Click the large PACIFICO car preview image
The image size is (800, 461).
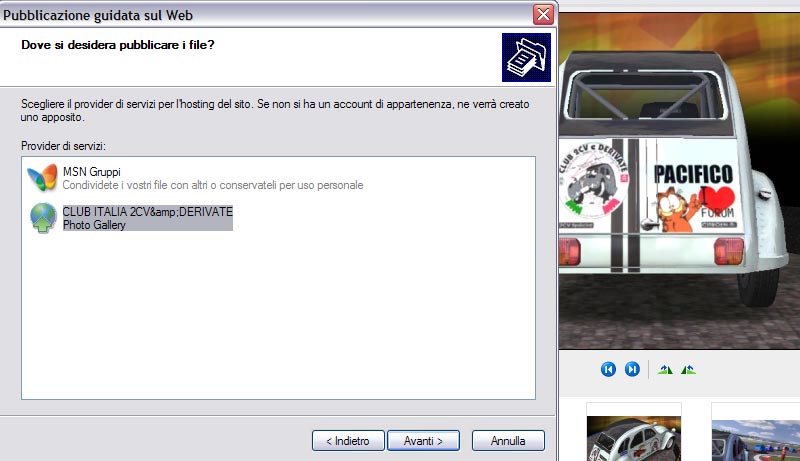pyautogui.click(x=680, y=181)
